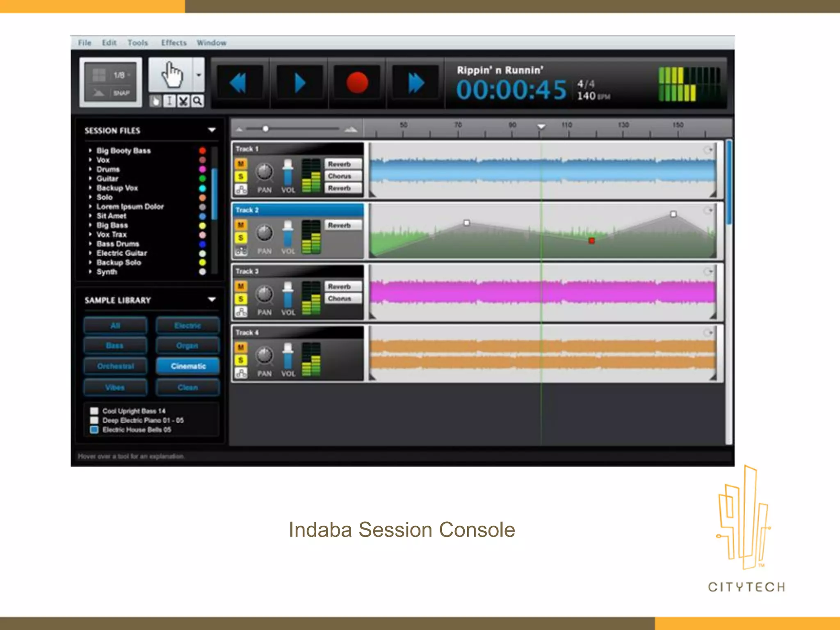Solo Track 3 with S button
This screenshot has height=630, width=840.
click(241, 299)
